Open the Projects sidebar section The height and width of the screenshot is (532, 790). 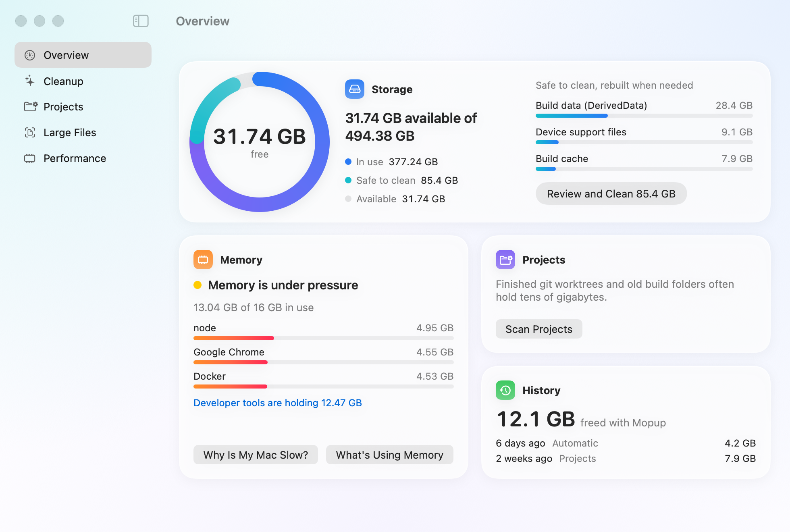83,107
